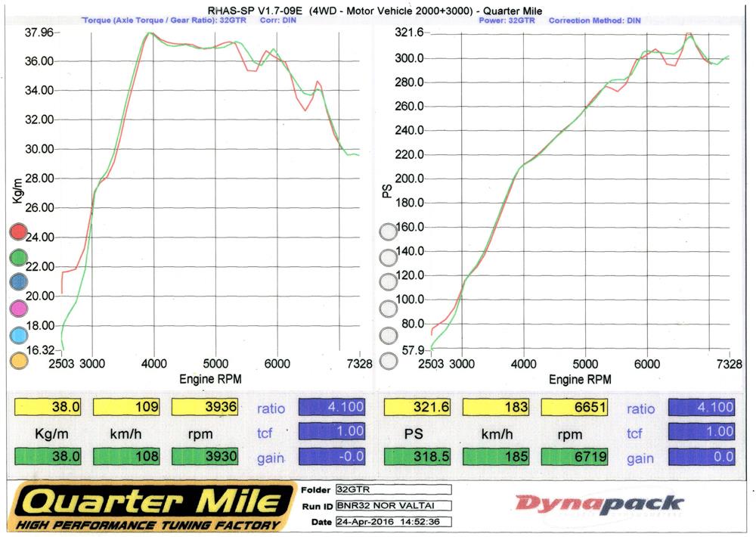This screenshot has width=756, height=537.
Task: Click the Run ID field BNR32 NOR VALTAI
Action: pyautogui.click(x=393, y=506)
